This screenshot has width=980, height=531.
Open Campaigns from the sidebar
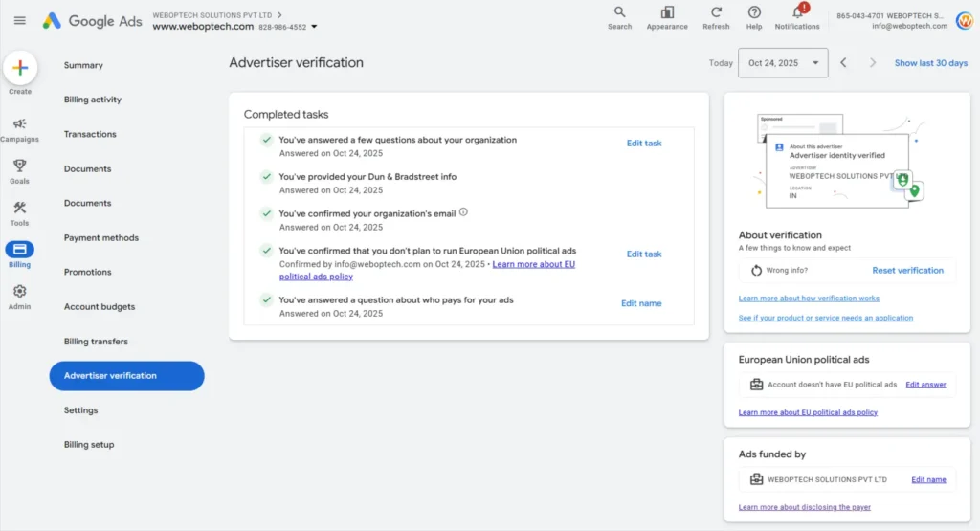pos(19,130)
